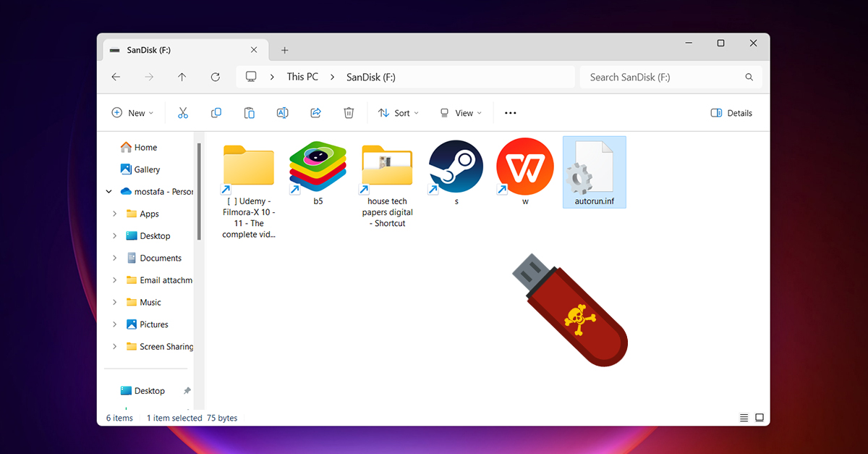Click the Delete trash can icon
The height and width of the screenshot is (454, 868).
point(349,113)
